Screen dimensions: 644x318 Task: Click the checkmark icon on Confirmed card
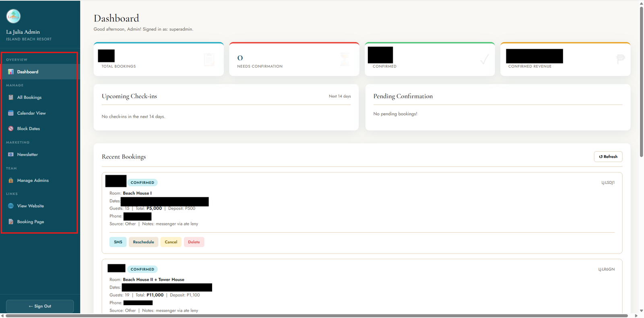coord(485,59)
